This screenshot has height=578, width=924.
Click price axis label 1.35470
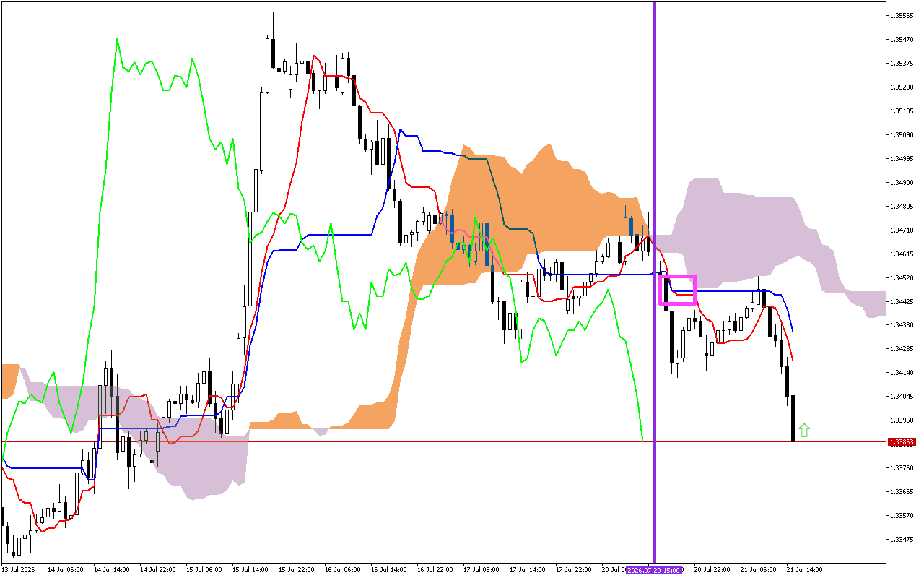click(x=902, y=39)
